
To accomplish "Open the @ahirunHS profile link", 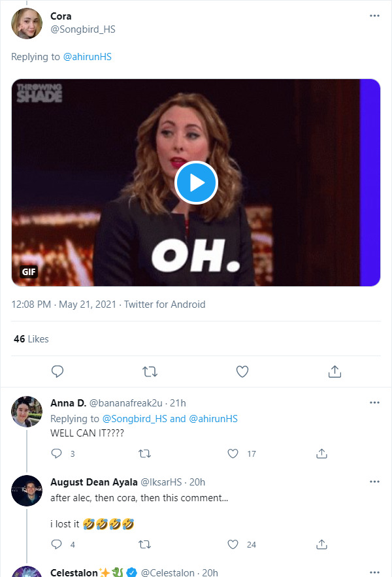I will (x=87, y=57).
